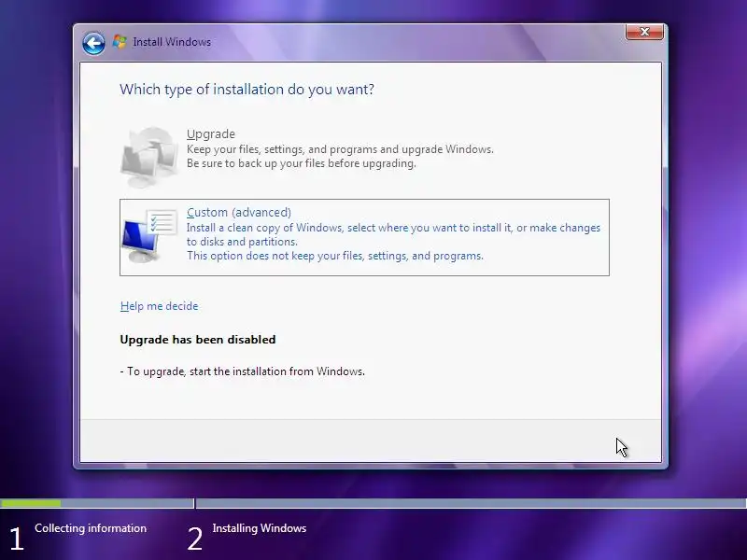
Task: Click the step number 2 indicator
Action: (195, 539)
